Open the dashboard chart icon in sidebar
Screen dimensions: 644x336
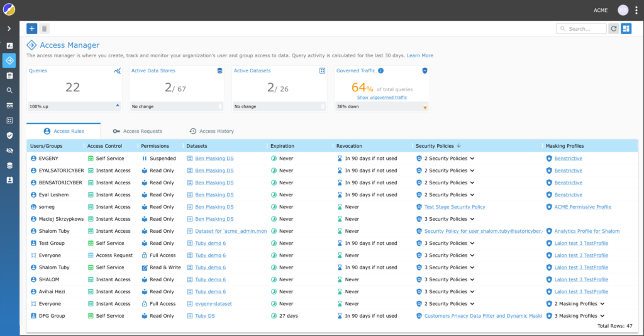(9, 45)
